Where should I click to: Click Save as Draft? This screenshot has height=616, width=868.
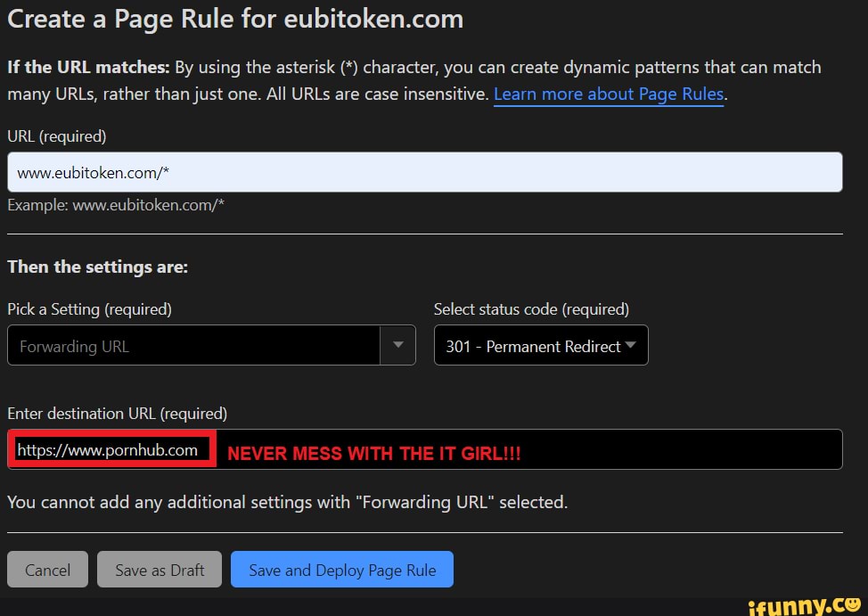click(159, 570)
